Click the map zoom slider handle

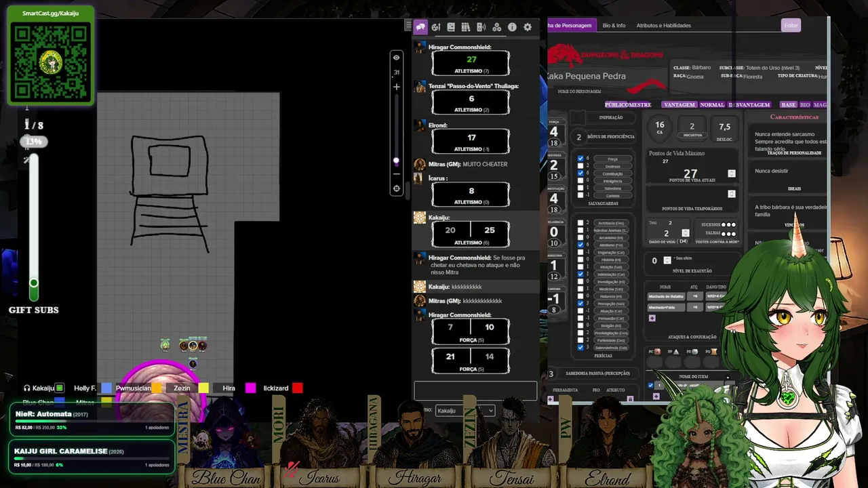coord(397,161)
